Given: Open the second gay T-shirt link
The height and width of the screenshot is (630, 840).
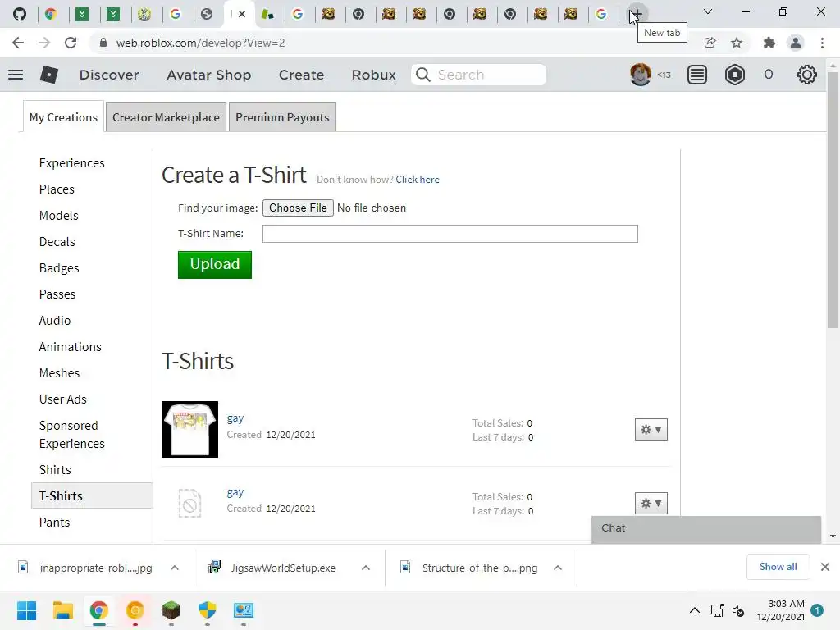Looking at the screenshot, I should (235, 492).
